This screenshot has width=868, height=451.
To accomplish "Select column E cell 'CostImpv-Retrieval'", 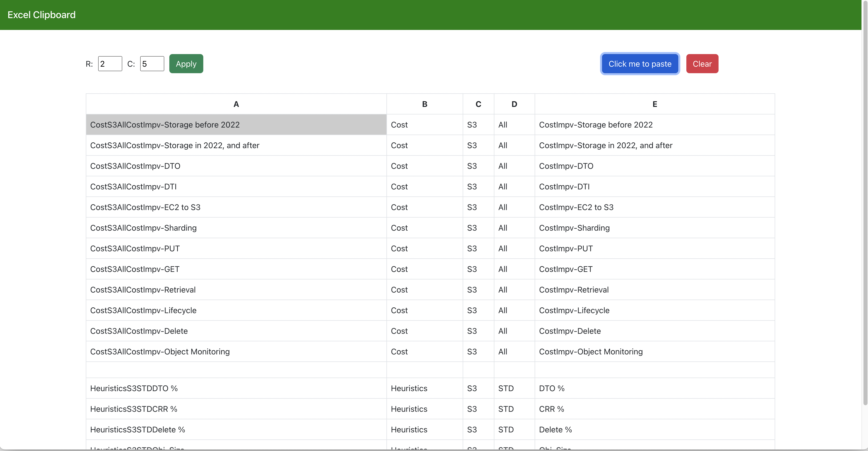I will pyautogui.click(x=655, y=290).
